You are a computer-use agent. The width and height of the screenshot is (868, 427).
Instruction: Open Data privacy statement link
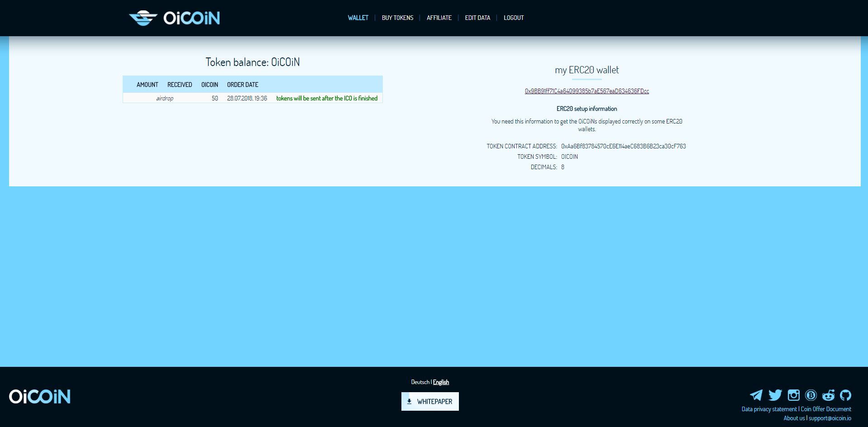coord(769,409)
